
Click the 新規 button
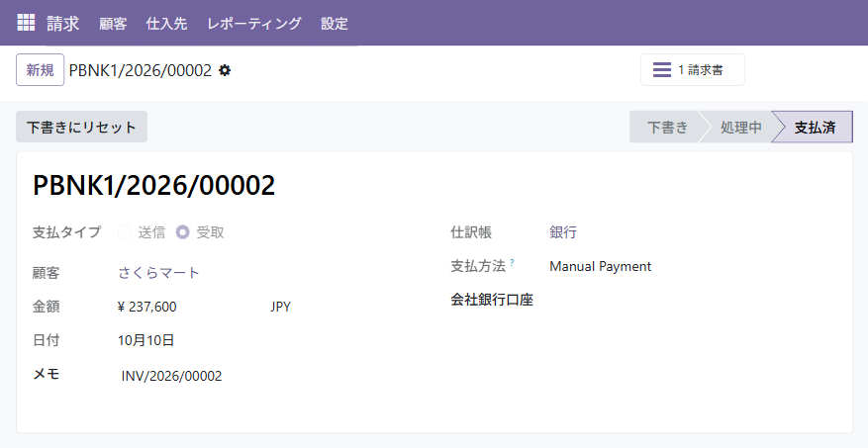pos(40,69)
